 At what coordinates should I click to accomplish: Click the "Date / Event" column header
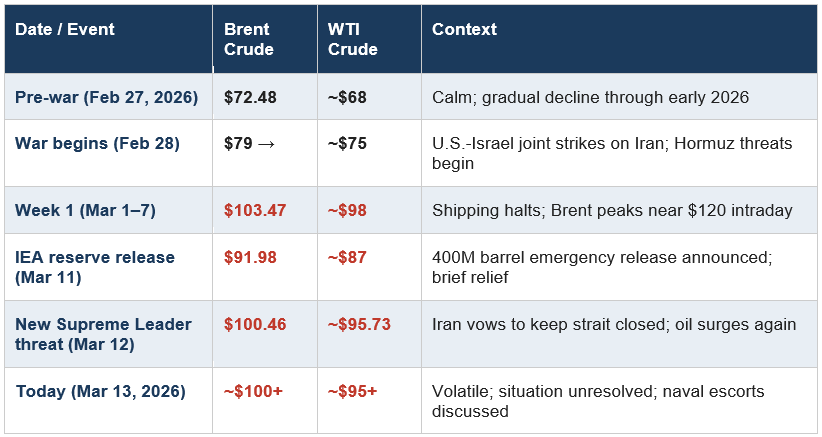[65, 30]
